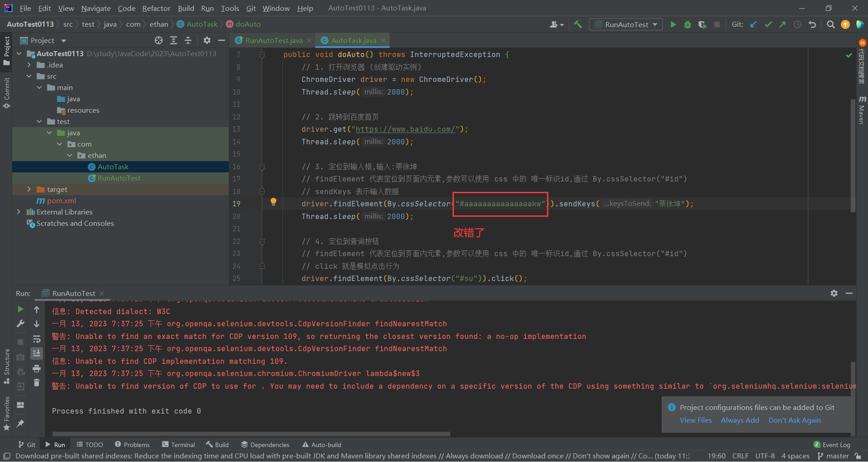This screenshot has height=462, width=868.
Task: Expand External Libraries node
Action: point(19,212)
